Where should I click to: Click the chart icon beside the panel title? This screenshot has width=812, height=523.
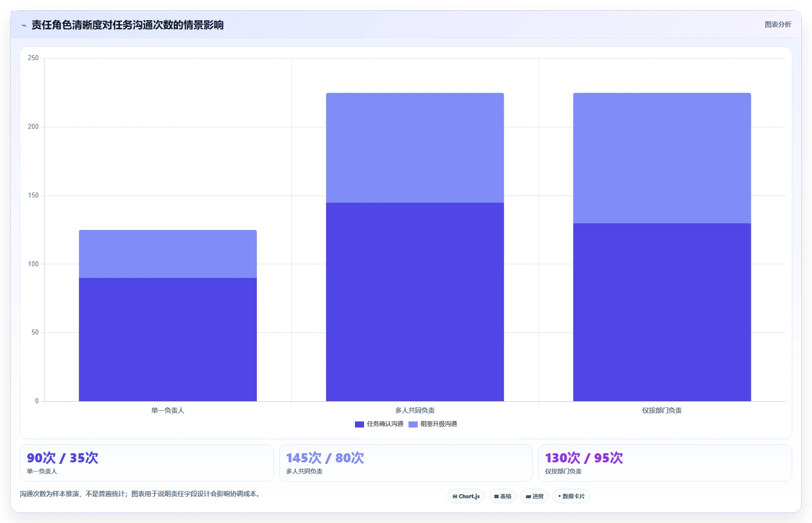point(24,25)
